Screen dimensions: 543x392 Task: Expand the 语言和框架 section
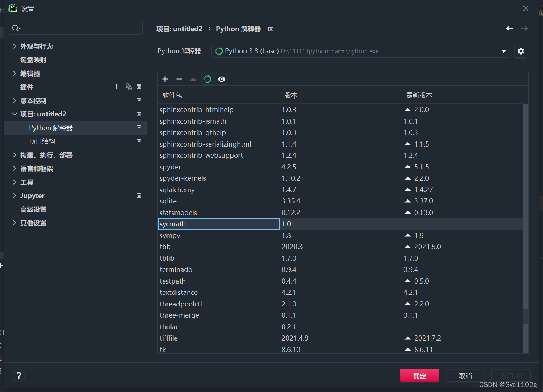pos(15,168)
